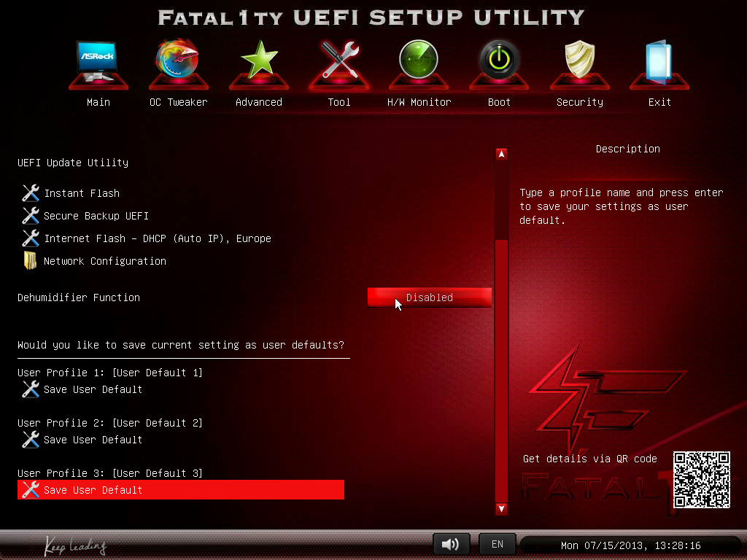This screenshot has width=747, height=560.
Task: Click the vertical scrollbar thumb
Action: click(x=501, y=370)
